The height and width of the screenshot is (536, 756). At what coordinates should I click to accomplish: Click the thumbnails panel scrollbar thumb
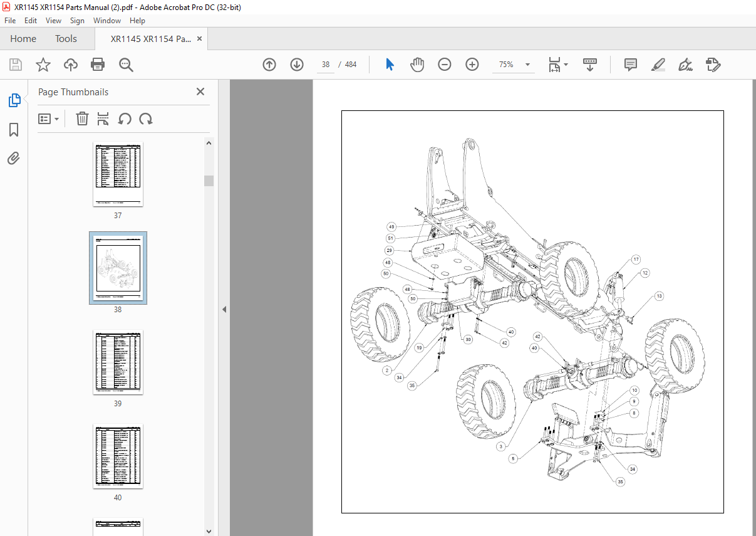click(209, 181)
